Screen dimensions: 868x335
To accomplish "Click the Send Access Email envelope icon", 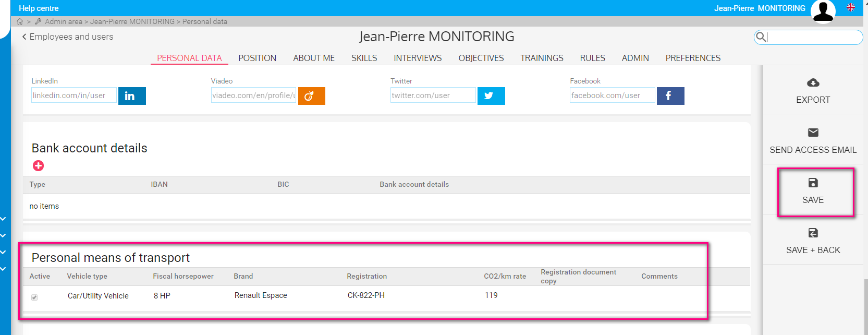I will [x=813, y=133].
